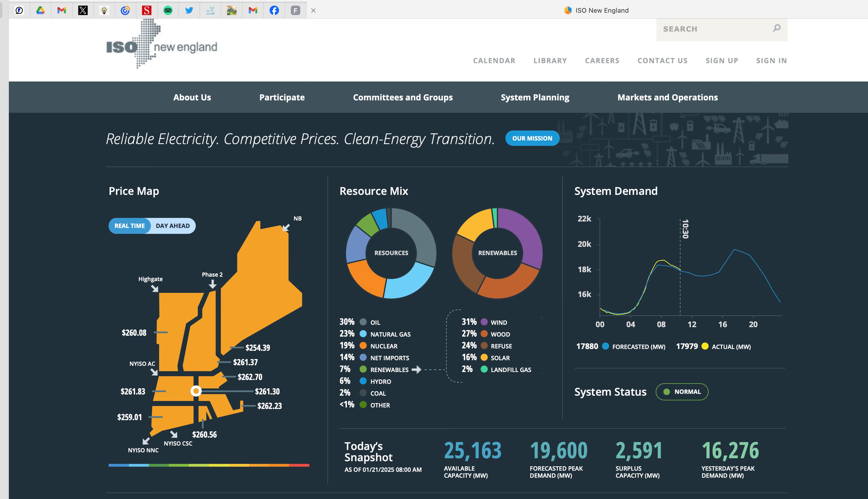Open the About Us menu
Image resolution: width=868 pixels, height=499 pixels.
pyautogui.click(x=192, y=97)
